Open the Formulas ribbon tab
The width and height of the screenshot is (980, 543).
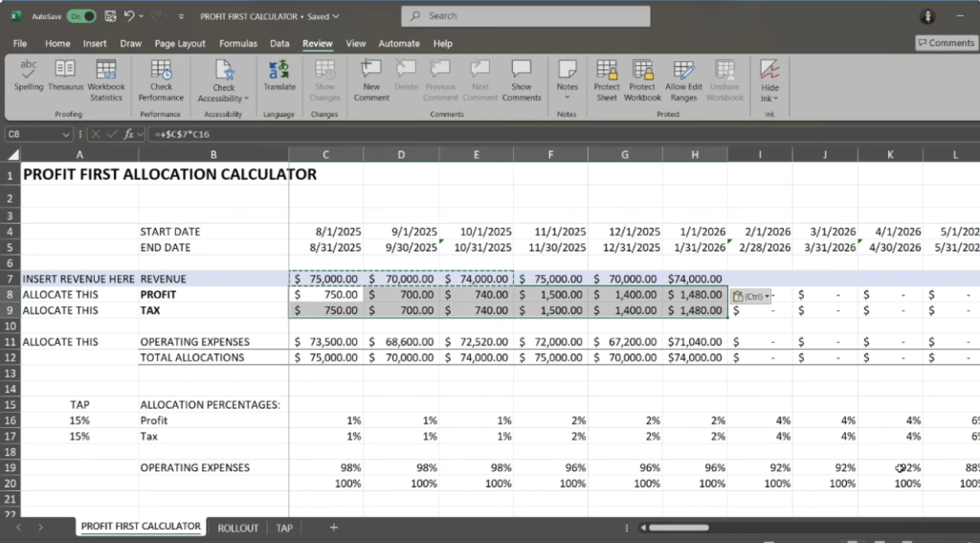[x=237, y=43]
